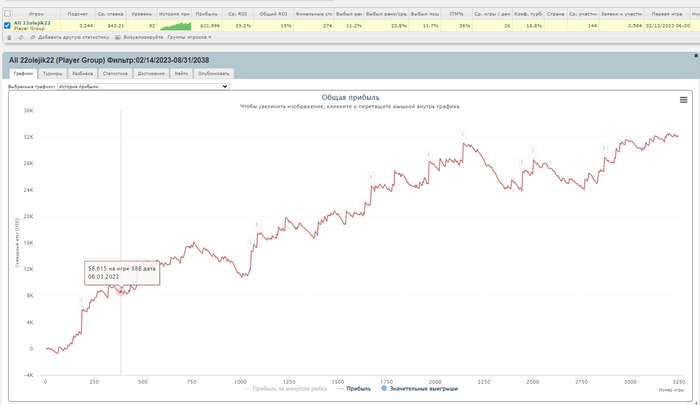
Task: Click the '36%' ITM cell
Action: tap(456, 26)
